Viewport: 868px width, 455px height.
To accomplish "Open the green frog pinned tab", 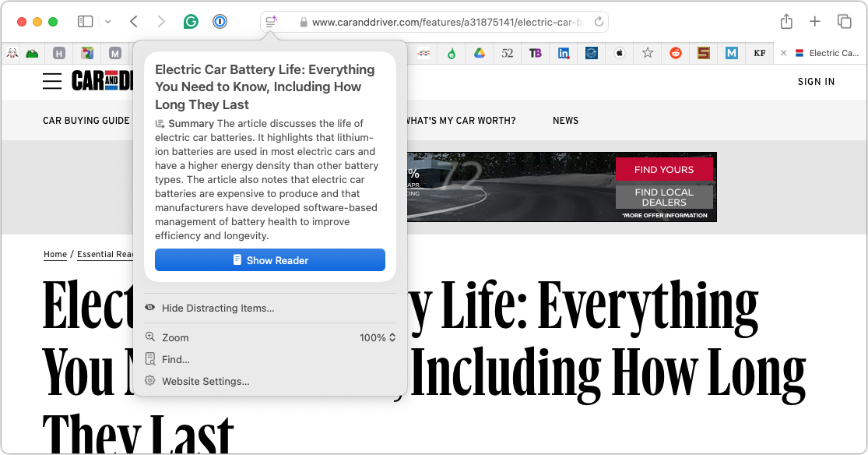I will coord(32,53).
